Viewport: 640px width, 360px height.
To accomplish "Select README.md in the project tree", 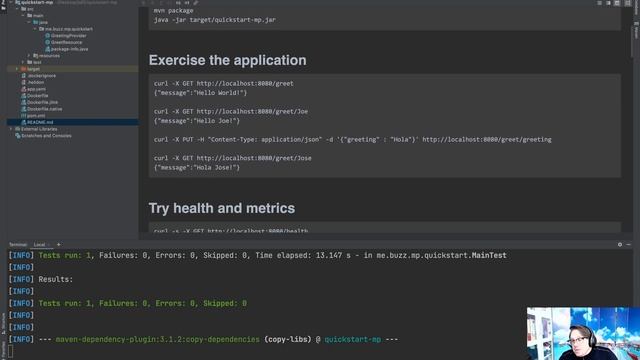I will 40,122.
